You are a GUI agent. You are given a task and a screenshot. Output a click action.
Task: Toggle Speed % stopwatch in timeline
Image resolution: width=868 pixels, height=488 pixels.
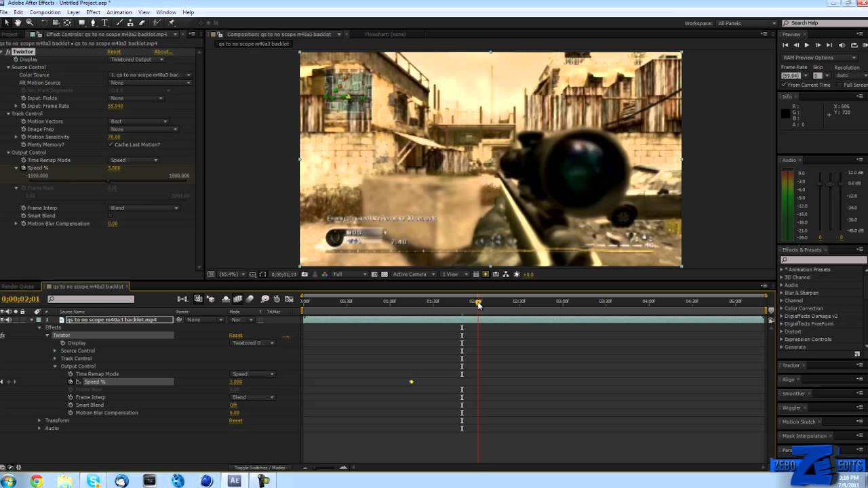(71, 382)
